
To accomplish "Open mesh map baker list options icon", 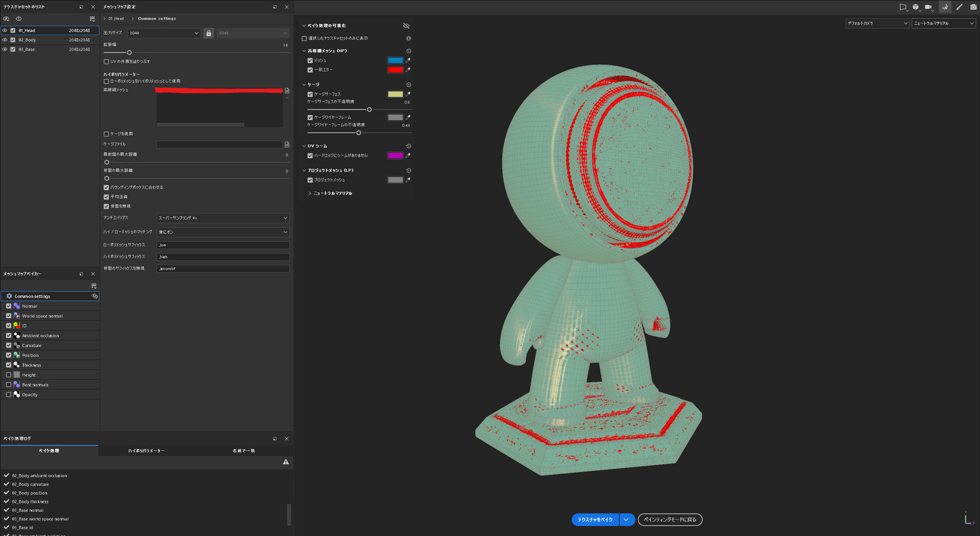I will coord(93,286).
